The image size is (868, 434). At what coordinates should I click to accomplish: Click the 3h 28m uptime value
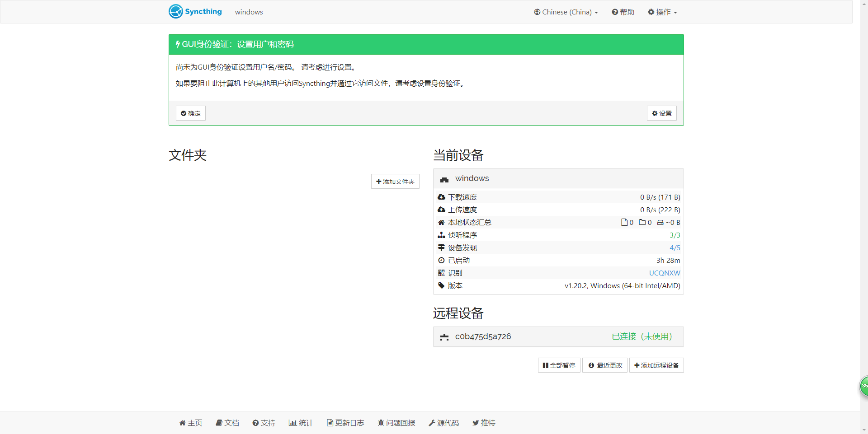(668, 260)
